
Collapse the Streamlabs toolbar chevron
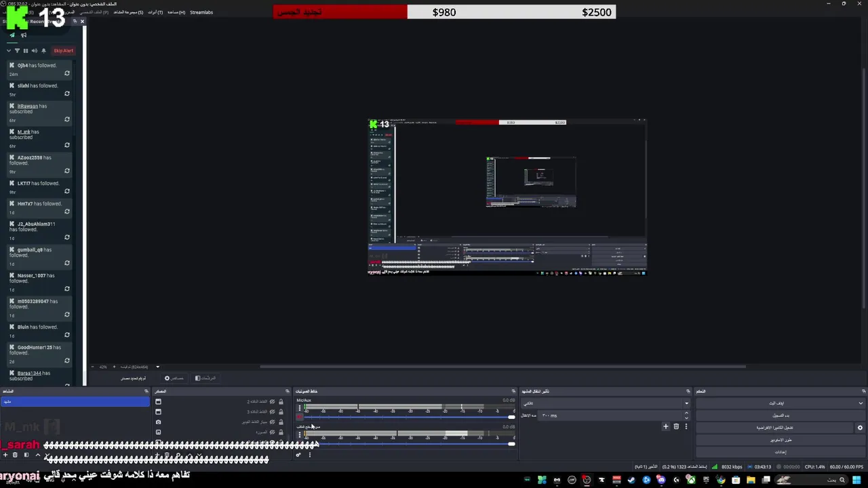tap(9, 51)
